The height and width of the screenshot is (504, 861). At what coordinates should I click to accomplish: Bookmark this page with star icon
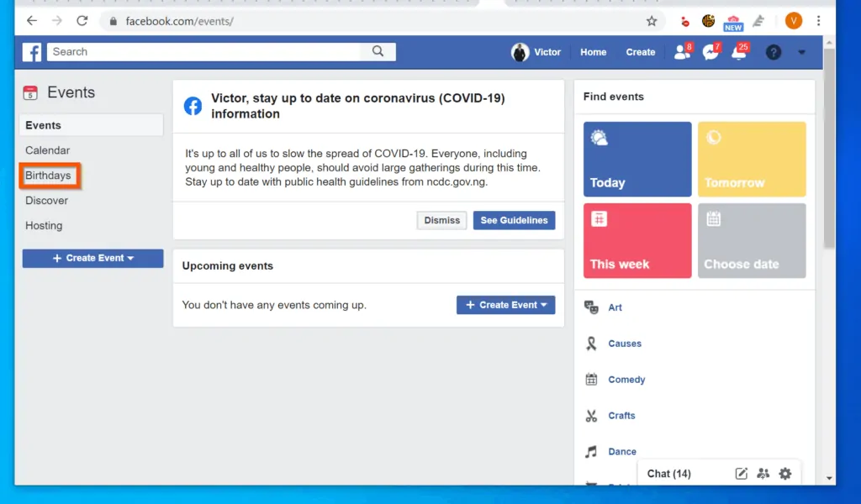[652, 21]
